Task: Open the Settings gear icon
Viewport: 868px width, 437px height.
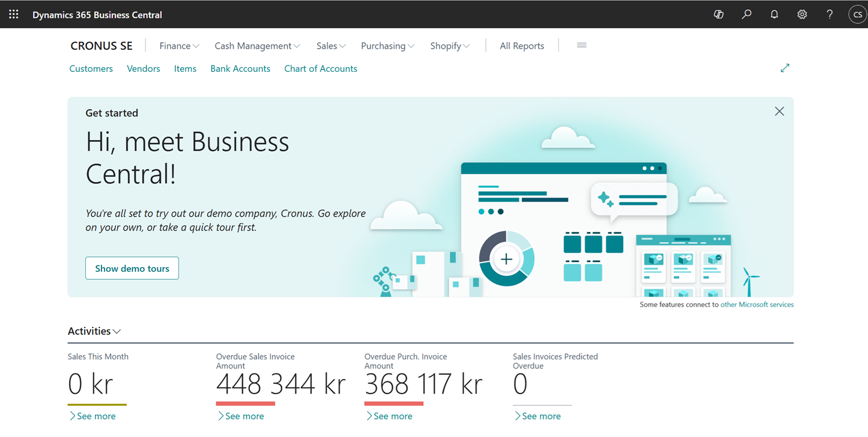Action: [x=802, y=14]
